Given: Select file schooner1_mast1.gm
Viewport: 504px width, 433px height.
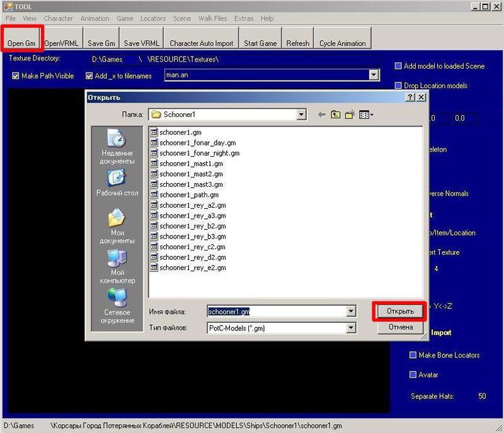Looking at the screenshot, I should (x=186, y=164).
